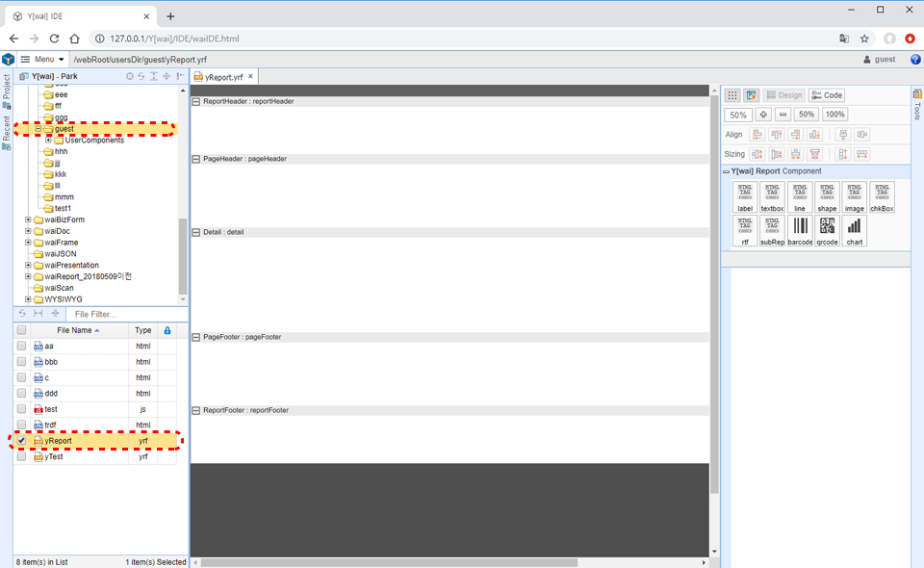The width and height of the screenshot is (924, 568).
Task: Click the File Filter input field
Action: [125, 314]
